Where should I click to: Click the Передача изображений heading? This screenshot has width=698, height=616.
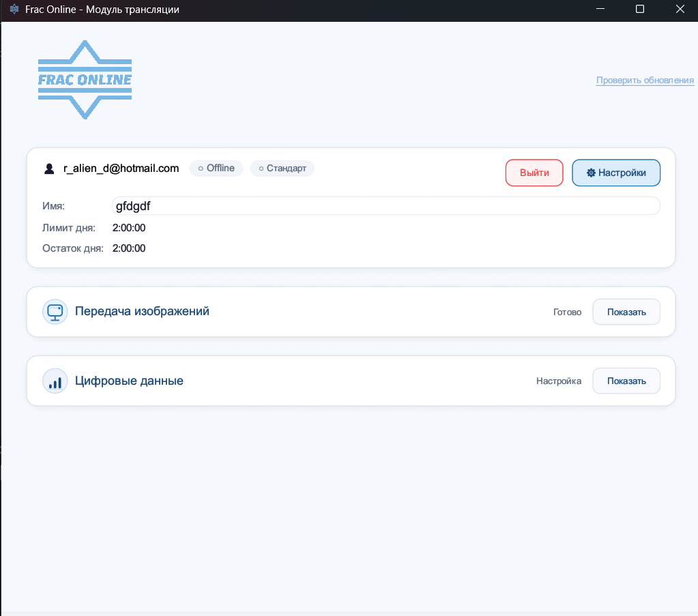point(142,312)
